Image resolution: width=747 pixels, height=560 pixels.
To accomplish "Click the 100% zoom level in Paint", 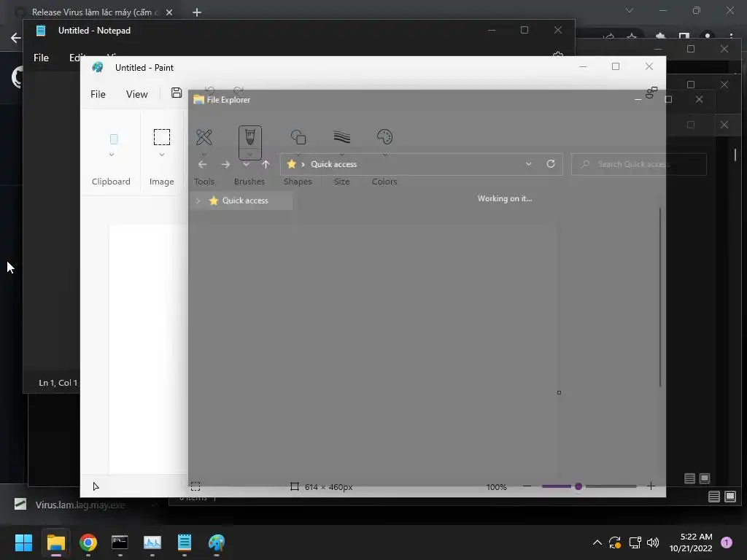I will (x=496, y=487).
